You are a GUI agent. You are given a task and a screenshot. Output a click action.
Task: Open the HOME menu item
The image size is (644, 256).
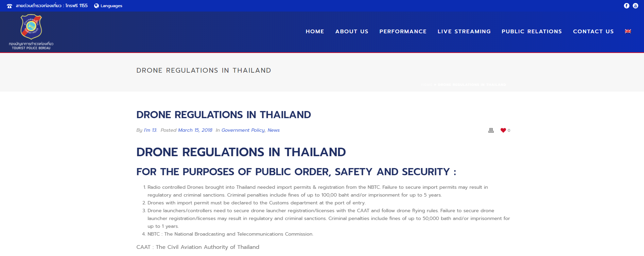point(315,31)
